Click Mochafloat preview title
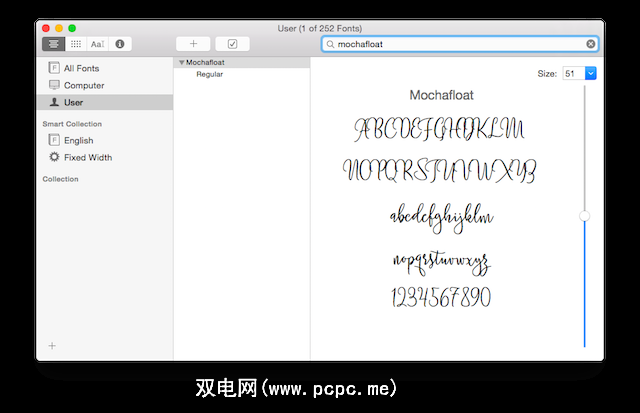Image resolution: width=640 pixels, height=413 pixels. click(x=441, y=95)
